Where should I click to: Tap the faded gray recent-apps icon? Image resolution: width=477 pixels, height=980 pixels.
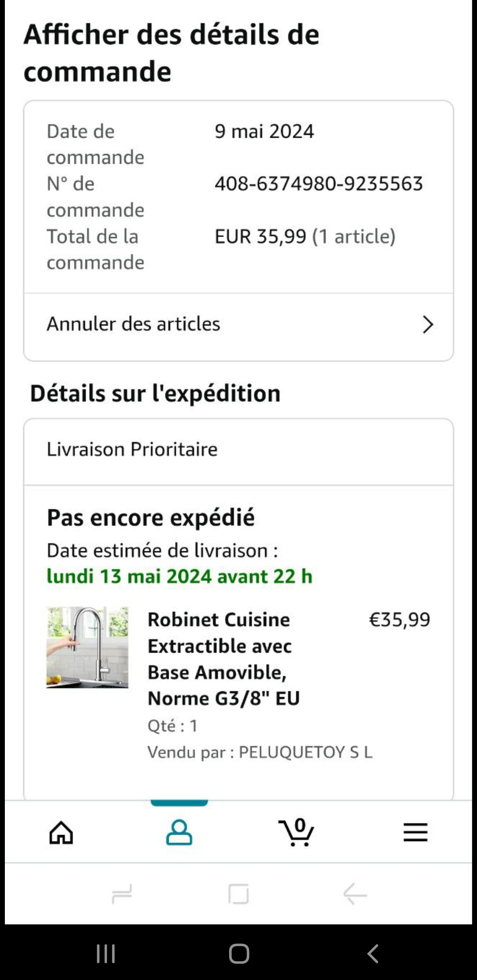(122, 894)
